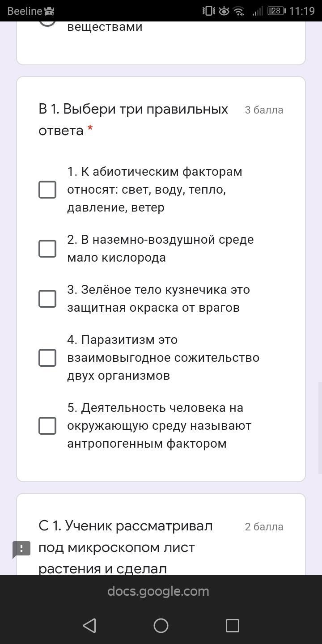Check answer 1 about abiotic factors
Image resolution: width=322 pixels, height=644 pixels.
(x=47, y=190)
